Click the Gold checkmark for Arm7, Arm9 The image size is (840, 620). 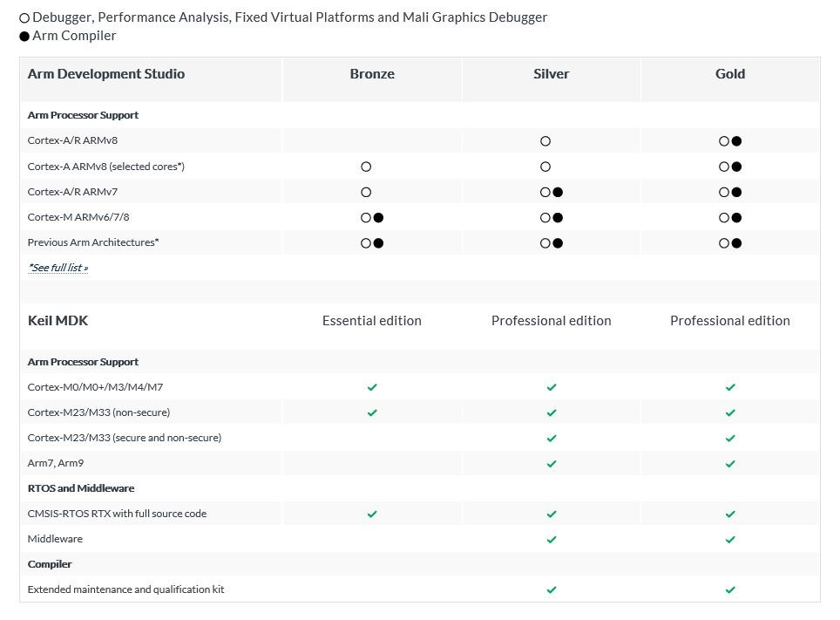pyautogui.click(x=730, y=463)
